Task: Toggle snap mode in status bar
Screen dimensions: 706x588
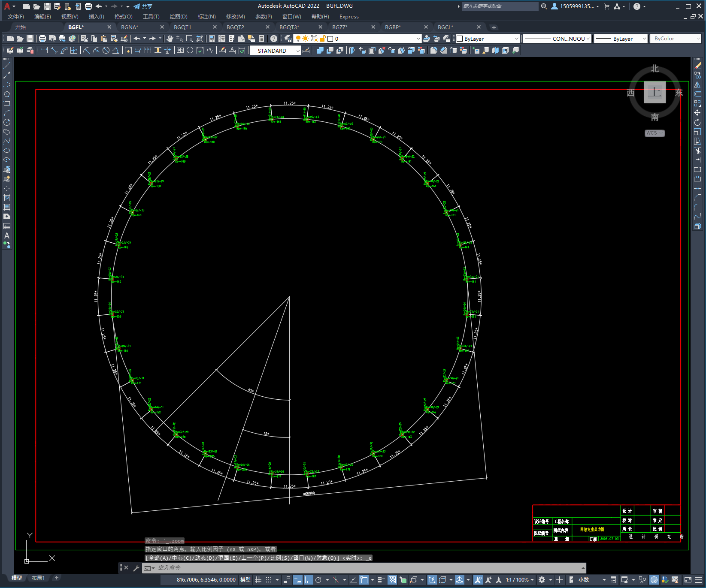Action: tap(269, 580)
